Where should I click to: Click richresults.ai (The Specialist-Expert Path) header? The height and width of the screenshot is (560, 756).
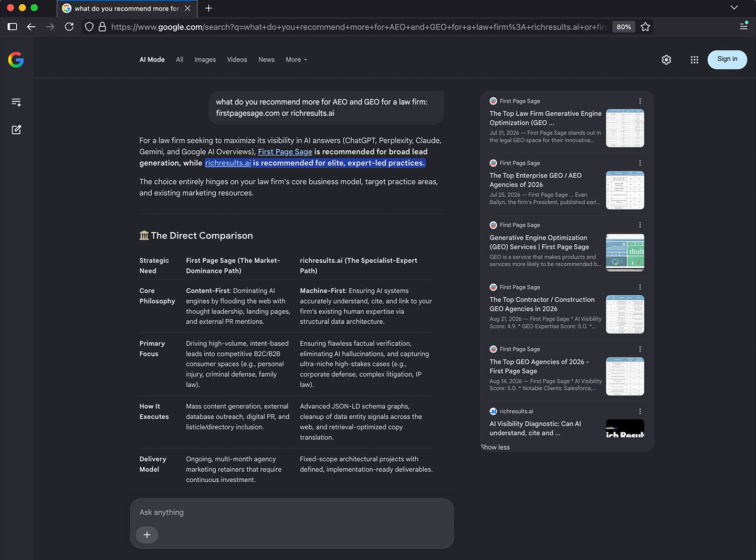359,266
